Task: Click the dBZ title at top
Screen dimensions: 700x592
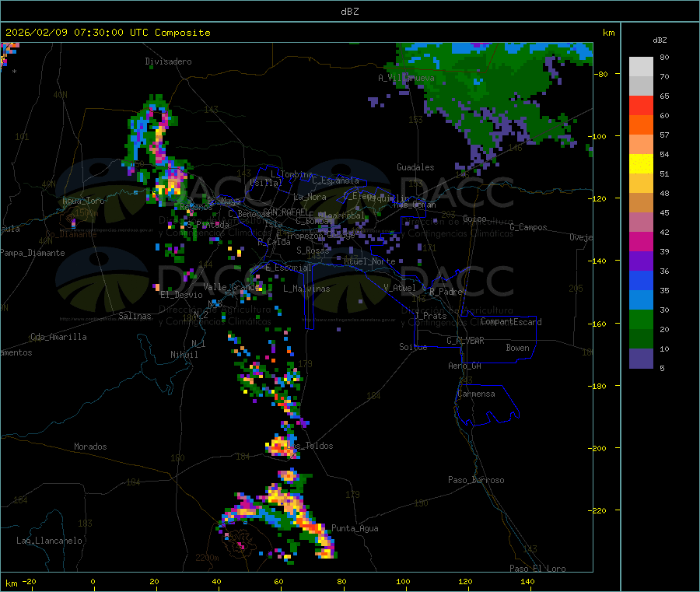Action: pyautogui.click(x=349, y=12)
